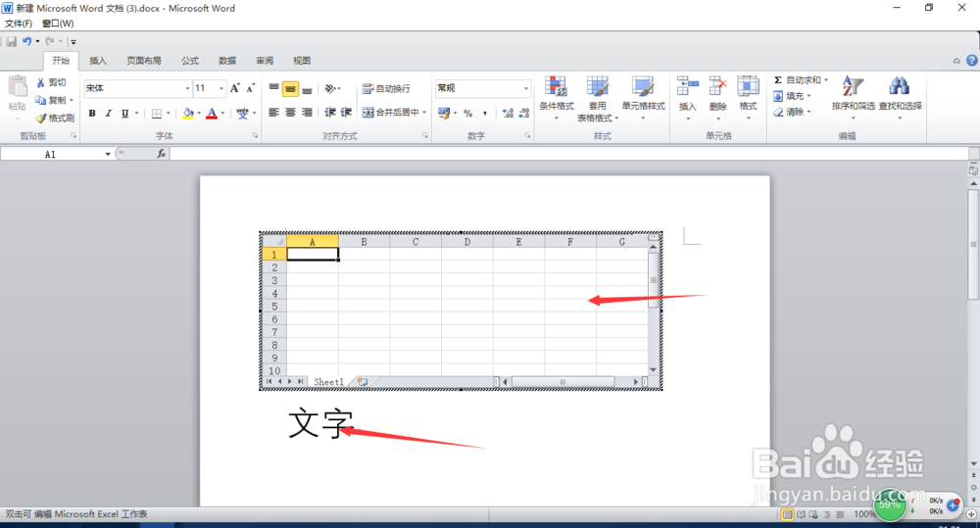Viewport: 980px width, 528px height.
Task: Select the Sheet1 worksheet tab
Action: [328, 382]
